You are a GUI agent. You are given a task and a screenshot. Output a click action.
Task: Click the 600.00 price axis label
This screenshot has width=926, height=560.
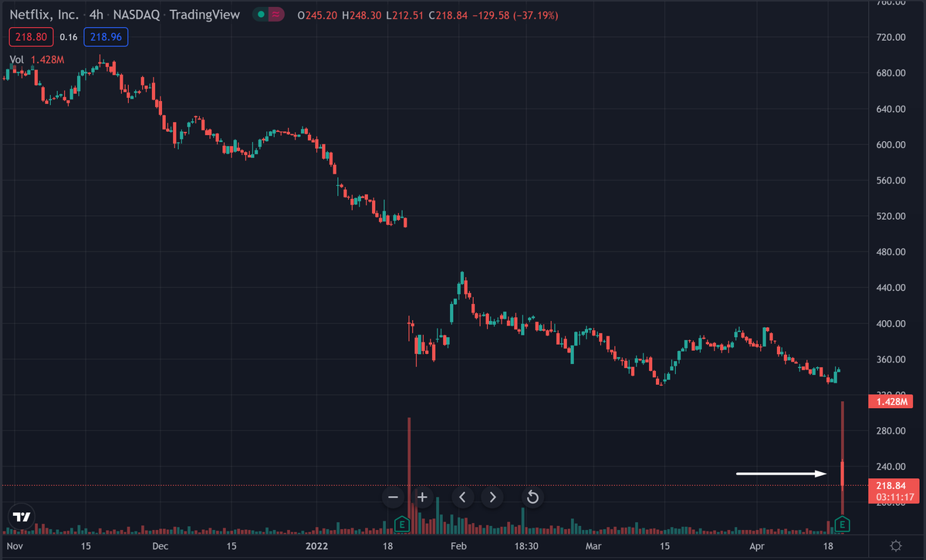pyautogui.click(x=890, y=145)
